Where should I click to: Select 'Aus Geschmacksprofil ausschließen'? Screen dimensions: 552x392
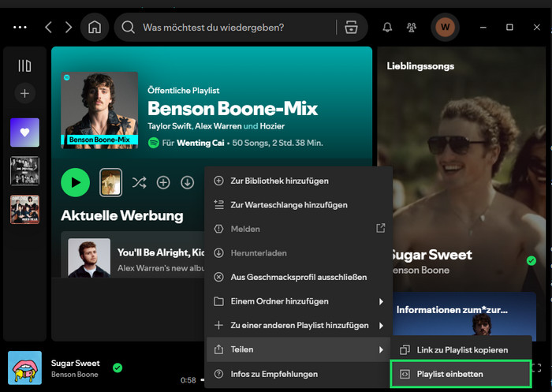[299, 277]
